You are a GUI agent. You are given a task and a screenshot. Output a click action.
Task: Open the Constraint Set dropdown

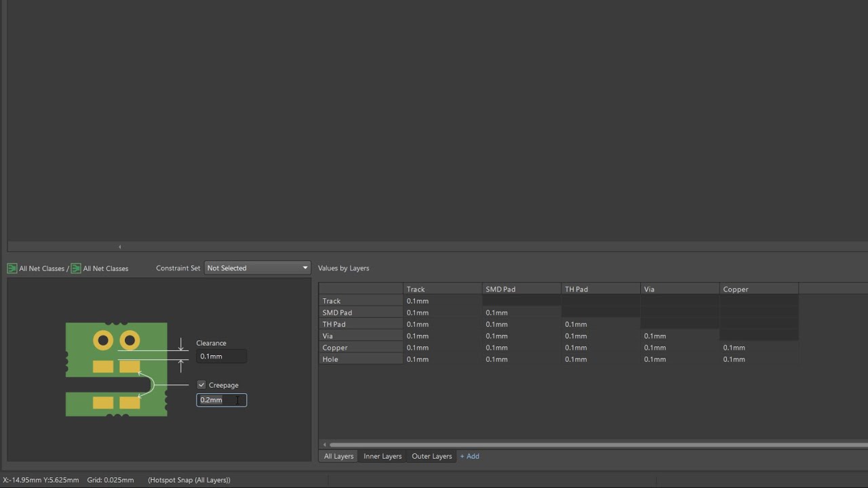click(257, 268)
